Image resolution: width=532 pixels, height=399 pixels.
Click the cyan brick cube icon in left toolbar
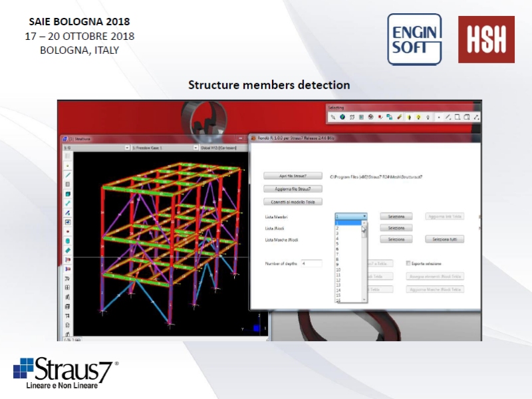68,194
